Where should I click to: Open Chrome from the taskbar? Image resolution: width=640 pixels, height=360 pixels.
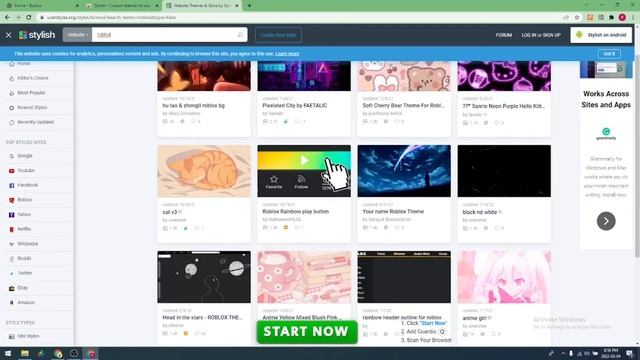(x=58, y=353)
